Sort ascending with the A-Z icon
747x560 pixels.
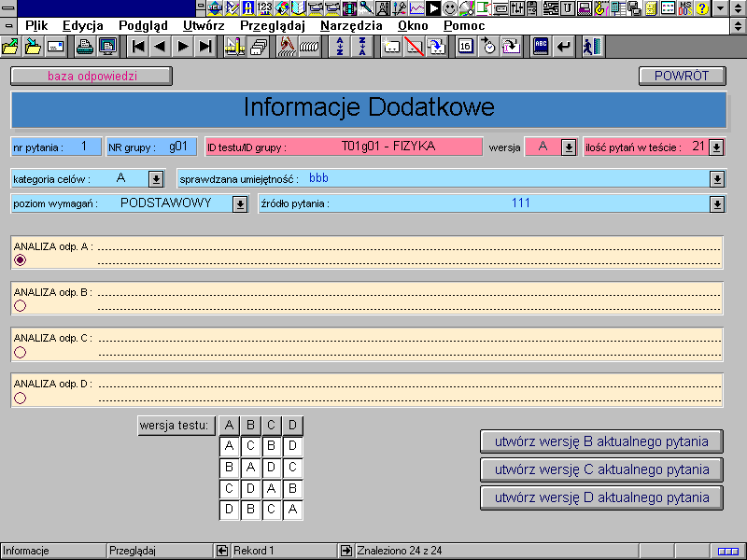(x=340, y=46)
